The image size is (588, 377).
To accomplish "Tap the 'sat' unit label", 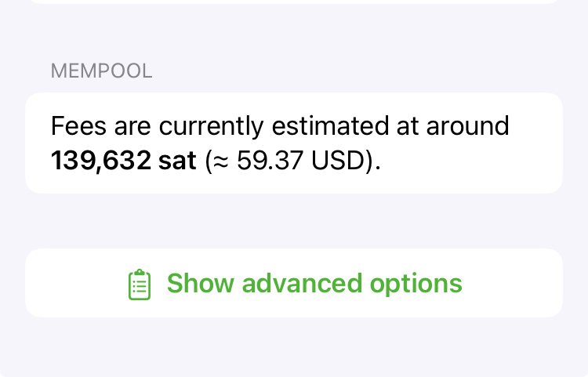I will click(177, 161).
